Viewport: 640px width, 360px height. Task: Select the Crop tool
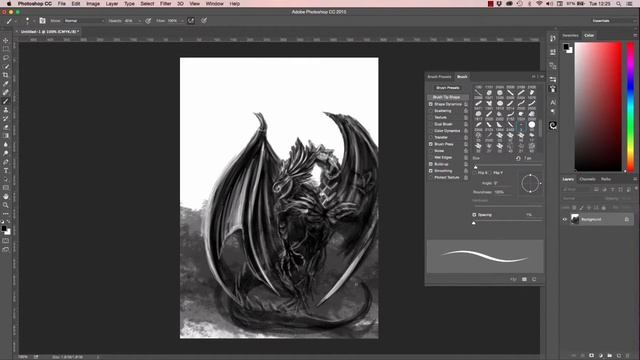click(x=6, y=75)
